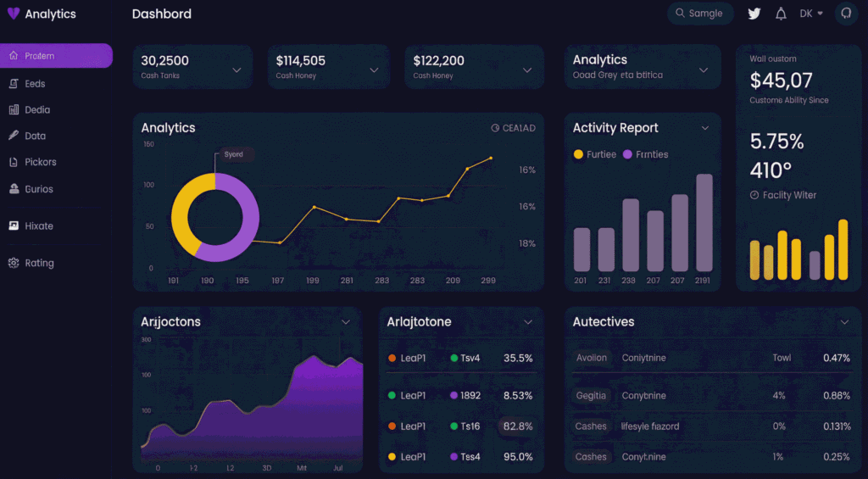
Task: Expand the 30,2500 Cash Tanks dropdown
Action: click(x=236, y=70)
